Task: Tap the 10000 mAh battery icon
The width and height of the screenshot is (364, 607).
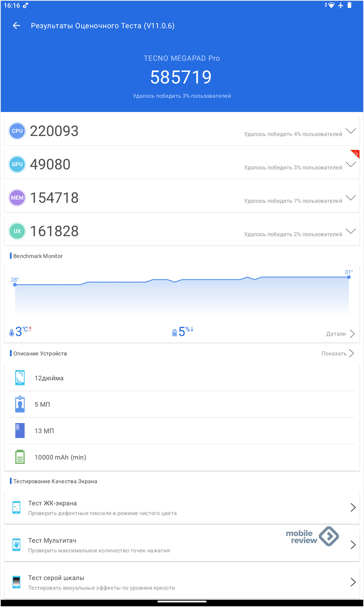Action: (20, 457)
